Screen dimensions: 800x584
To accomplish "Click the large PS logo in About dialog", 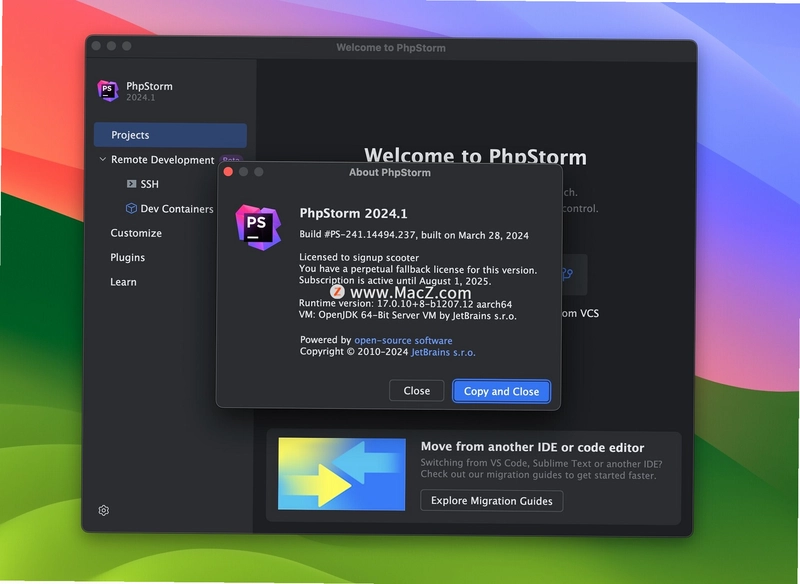I will click(258, 227).
